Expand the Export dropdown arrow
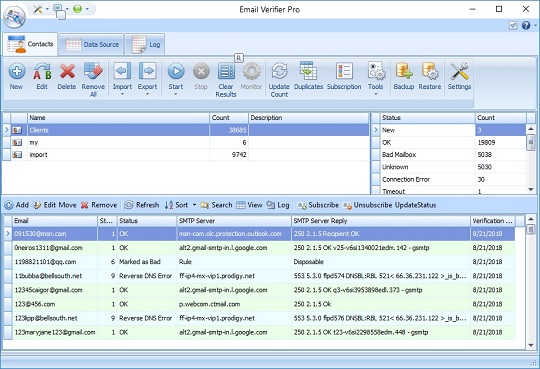Viewport: 540px width, 369px height. point(147,94)
